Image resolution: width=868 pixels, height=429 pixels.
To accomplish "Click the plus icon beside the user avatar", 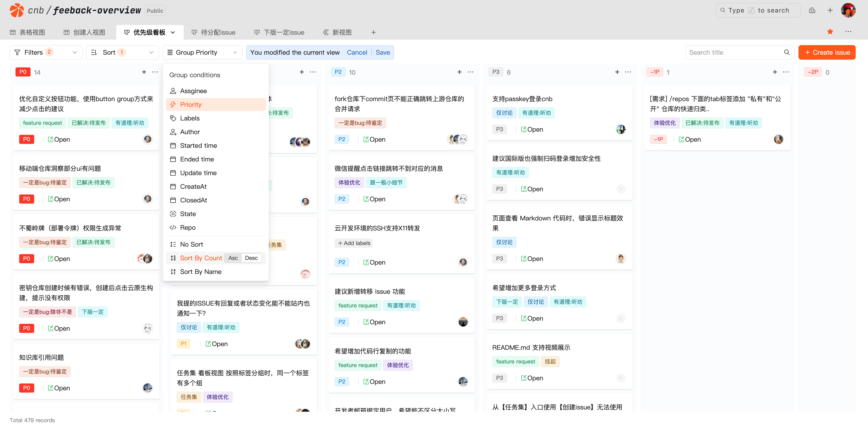I will click(x=830, y=10).
